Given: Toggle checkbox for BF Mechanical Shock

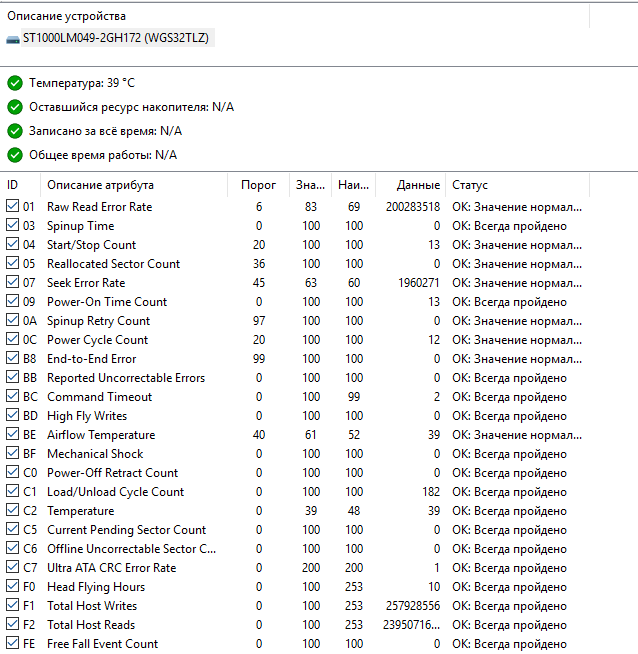Looking at the screenshot, I should pyautogui.click(x=13, y=453).
